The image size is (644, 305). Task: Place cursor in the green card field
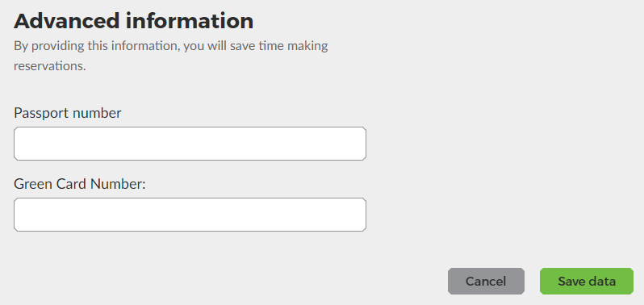point(190,215)
